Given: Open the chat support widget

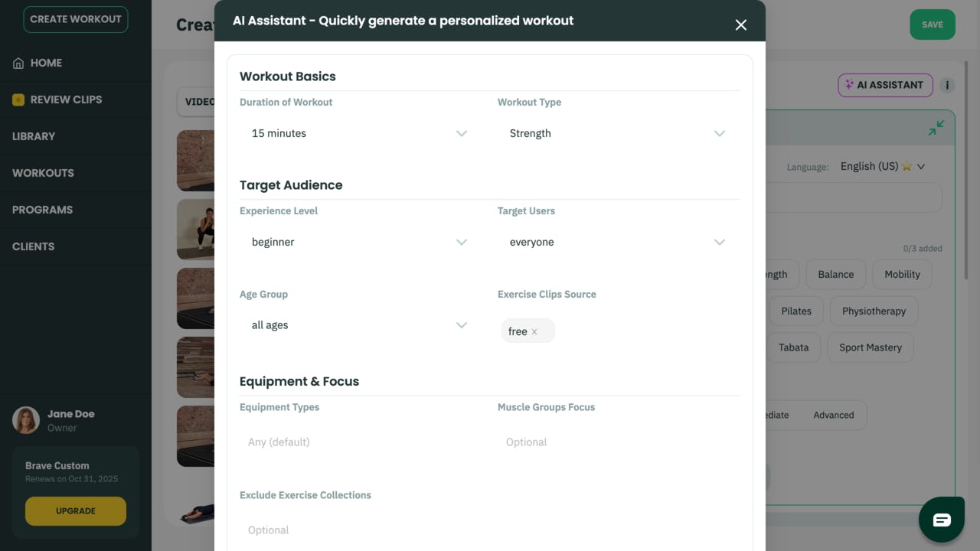Looking at the screenshot, I should (941, 520).
